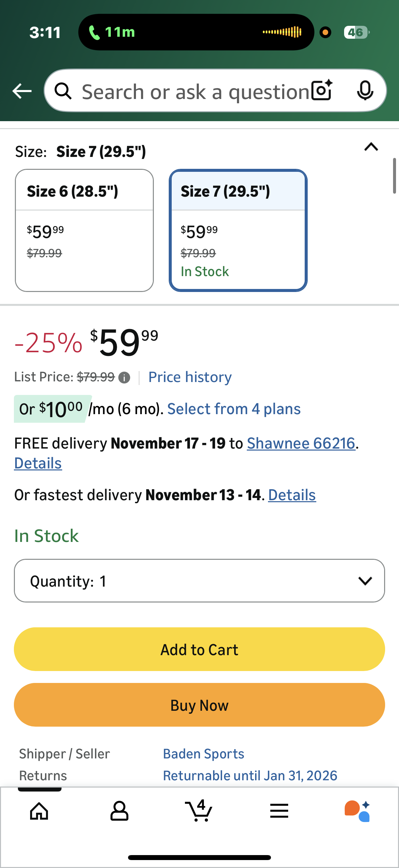This screenshot has width=399, height=868.
Task: Collapse the Size section chevron
Action: [x=371, y=147]
